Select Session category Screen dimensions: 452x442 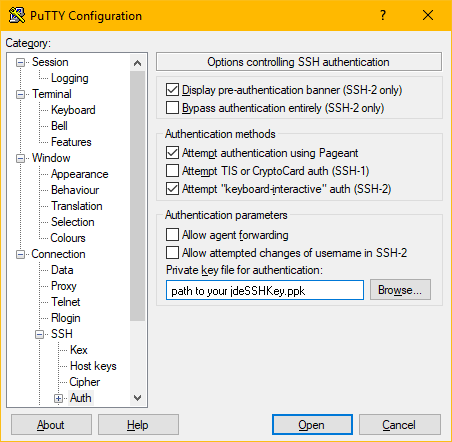pyautogui.click(x=50, y=62)
